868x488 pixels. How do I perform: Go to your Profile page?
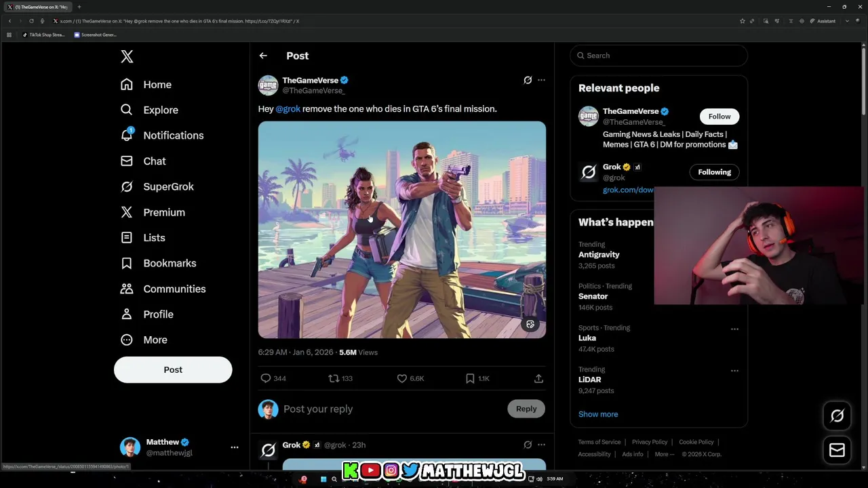click(146, 314)
